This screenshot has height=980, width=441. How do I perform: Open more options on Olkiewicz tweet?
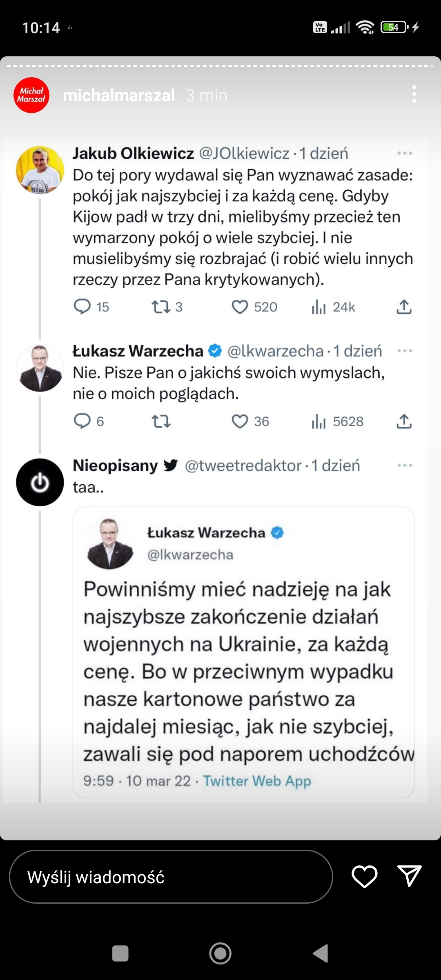click(405, 154)
